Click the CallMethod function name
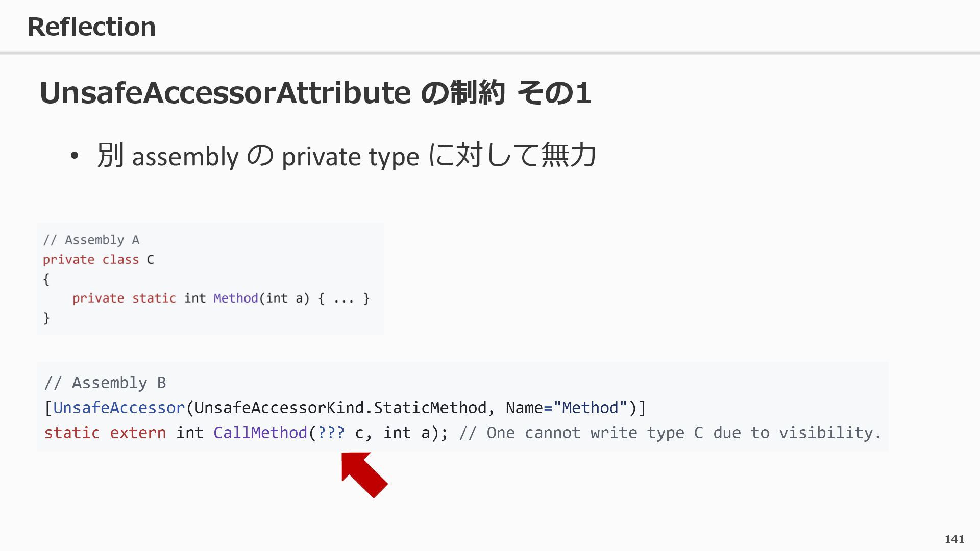Viewport: 980px width, 551px height. [x=260, y=433]
